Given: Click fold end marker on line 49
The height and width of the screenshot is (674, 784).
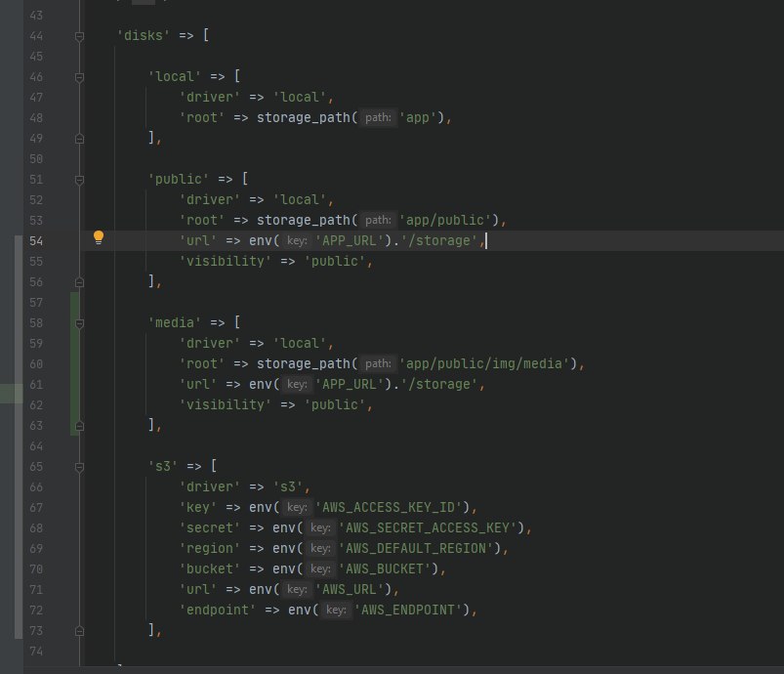Looking at the screenshot, I should point(79,139).
